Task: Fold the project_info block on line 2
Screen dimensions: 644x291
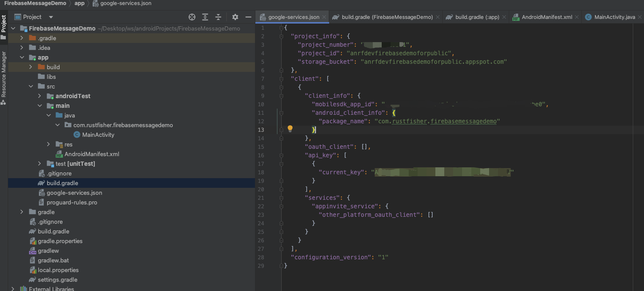Action: click(281, 36)
